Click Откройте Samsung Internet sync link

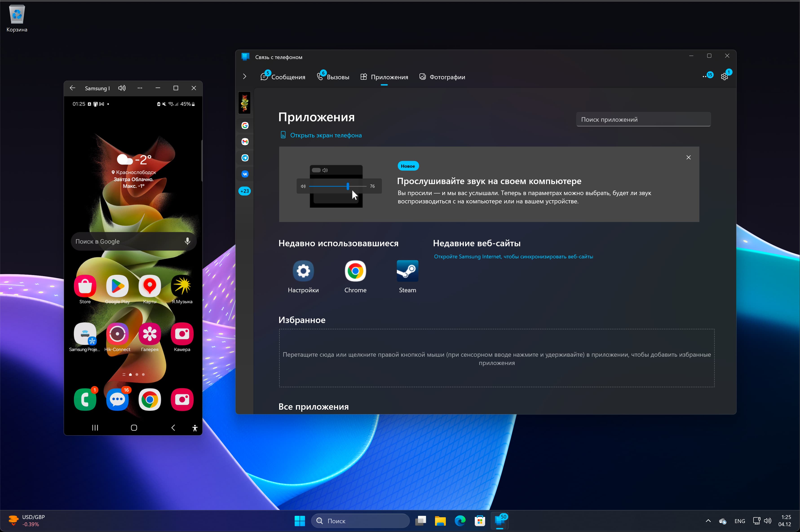point(513,257)
